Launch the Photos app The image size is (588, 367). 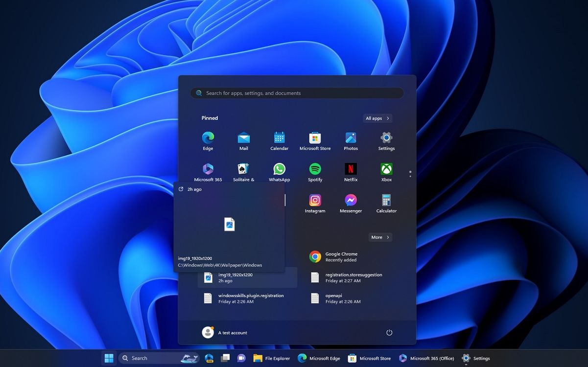[351, 138]
